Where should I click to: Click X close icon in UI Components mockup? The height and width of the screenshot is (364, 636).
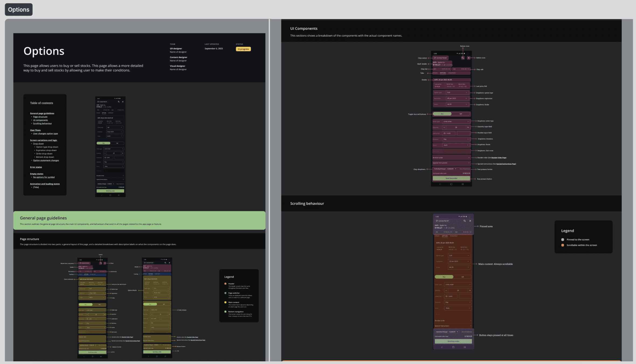point(469,58)
